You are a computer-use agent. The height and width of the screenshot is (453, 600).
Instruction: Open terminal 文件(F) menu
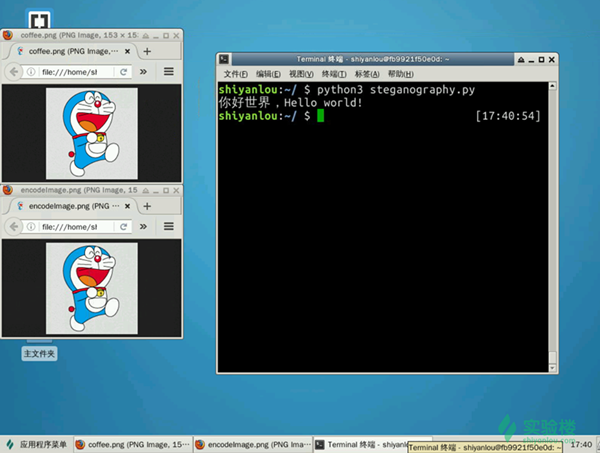236,74
